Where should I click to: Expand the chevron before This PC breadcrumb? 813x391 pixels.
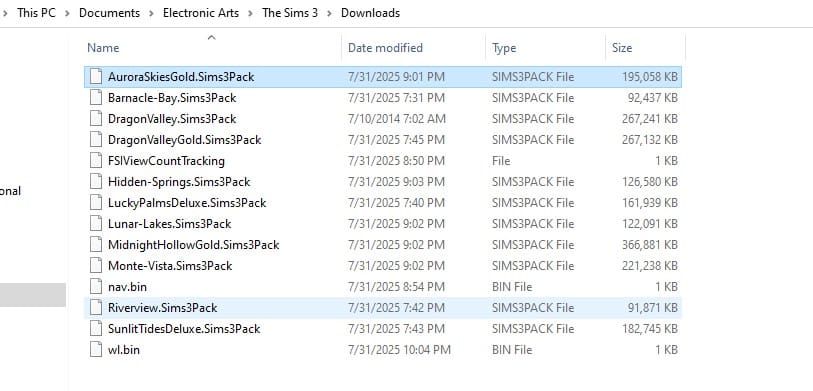(5, 13)
